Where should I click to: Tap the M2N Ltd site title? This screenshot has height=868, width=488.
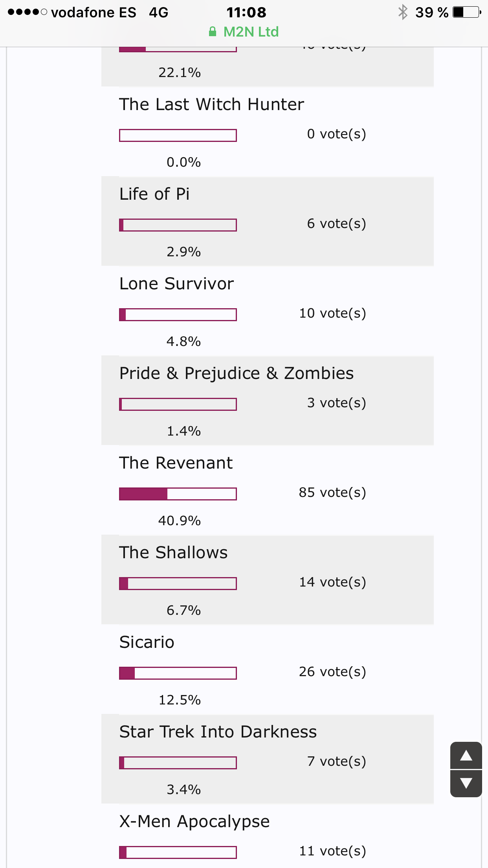point(251,31)
